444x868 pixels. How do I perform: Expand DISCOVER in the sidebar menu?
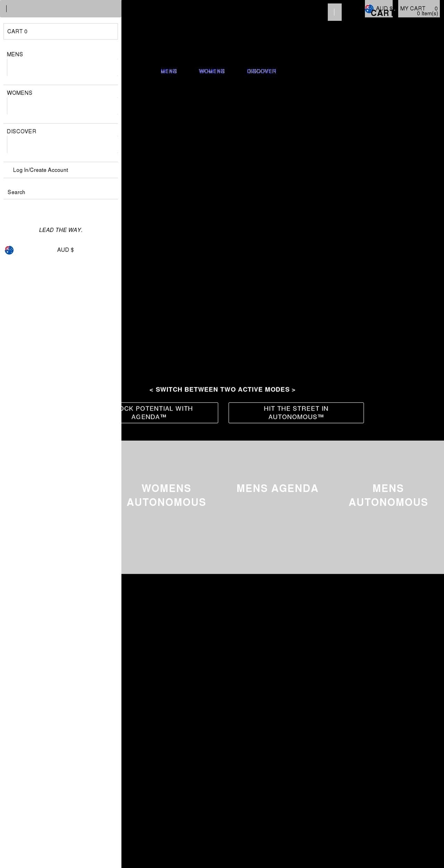[21, 131]
